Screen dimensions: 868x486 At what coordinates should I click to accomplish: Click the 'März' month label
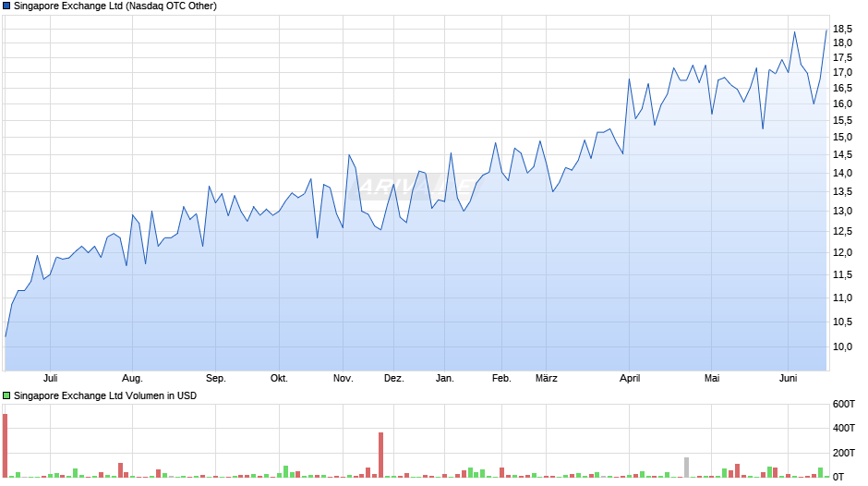[547, 378]
